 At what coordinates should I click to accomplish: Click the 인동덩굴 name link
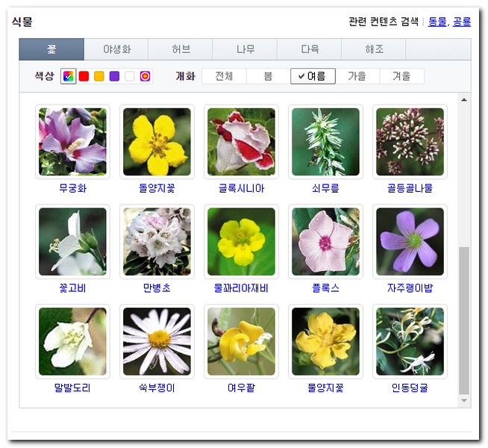coord(410,388)
